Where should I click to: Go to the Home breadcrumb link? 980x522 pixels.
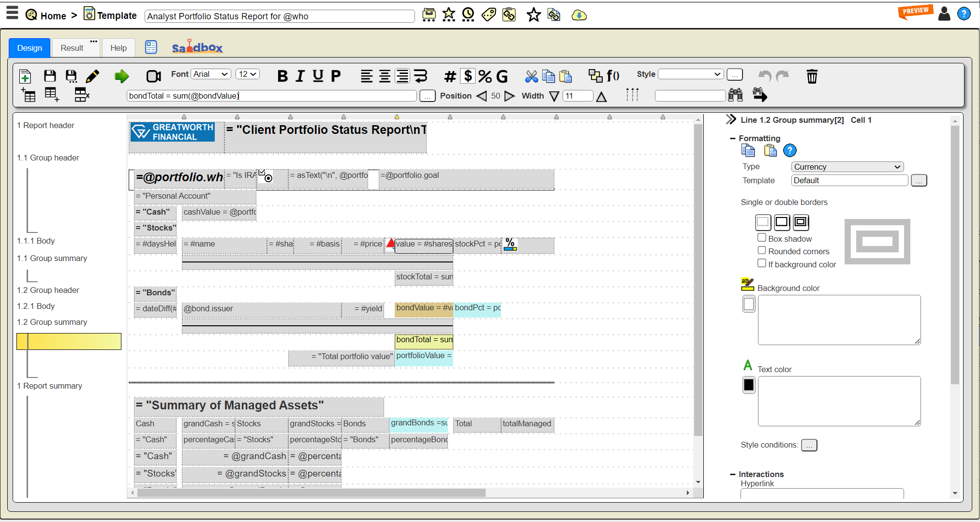(x=53, y=15)
